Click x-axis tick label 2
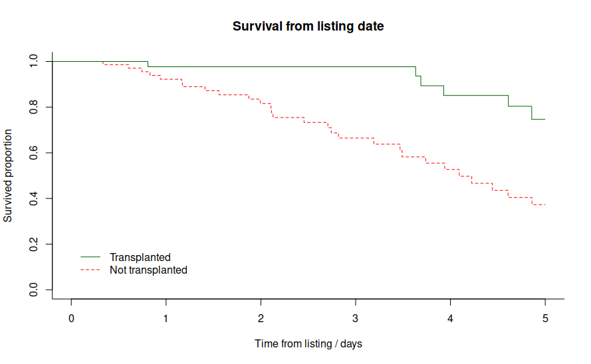591x364 pixels. point(261,318)
